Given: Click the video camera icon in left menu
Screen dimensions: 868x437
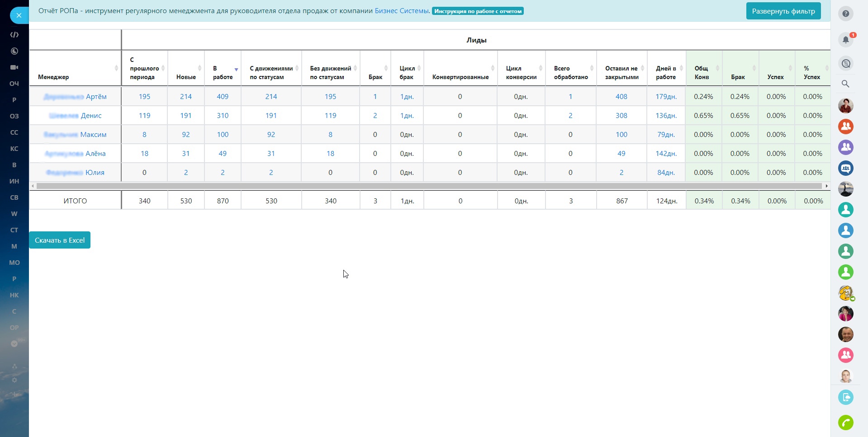Looking at the screenshot, I should click(x=14, y=67).
